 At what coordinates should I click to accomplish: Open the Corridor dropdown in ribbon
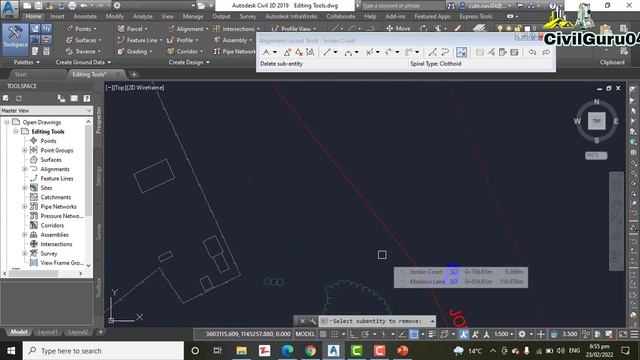[185, 51]
